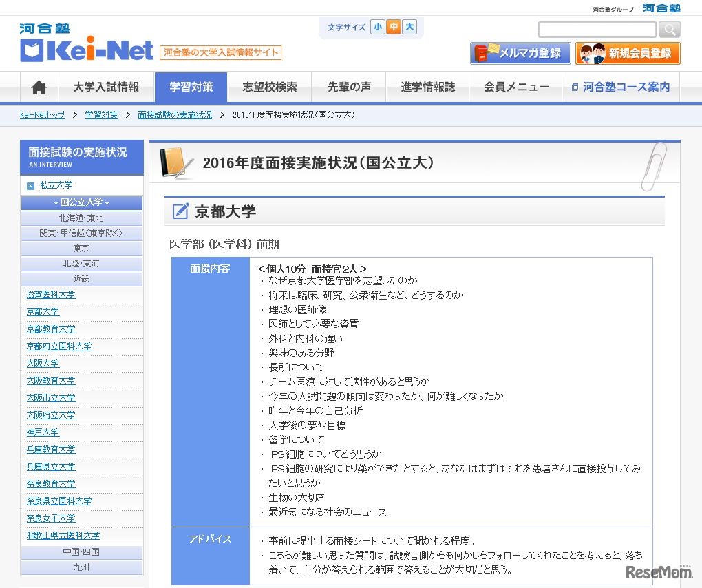Click inside the search input field

click(x=596, y=30)
